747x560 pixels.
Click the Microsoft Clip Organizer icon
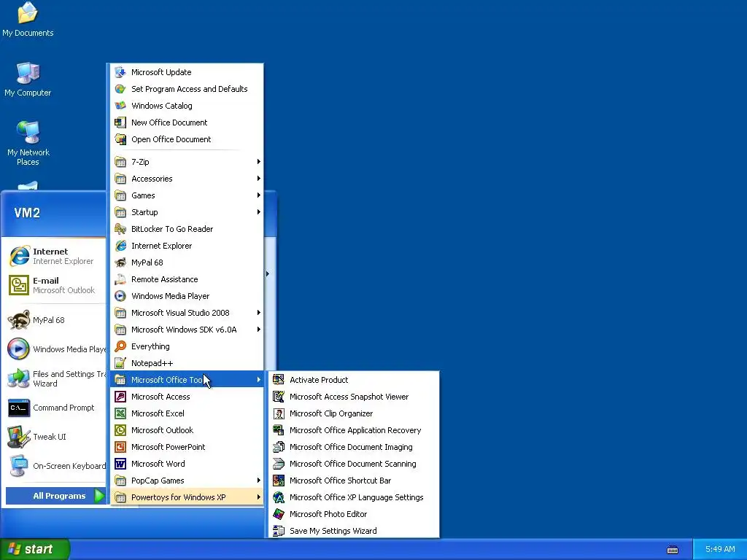(279, 413)
